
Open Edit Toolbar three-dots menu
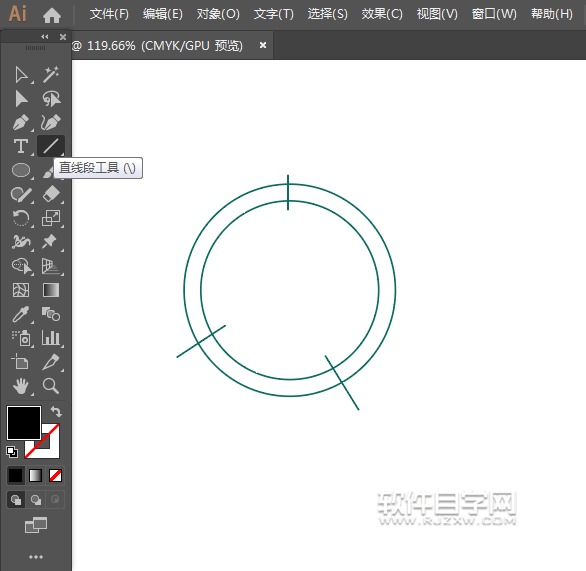36,557
